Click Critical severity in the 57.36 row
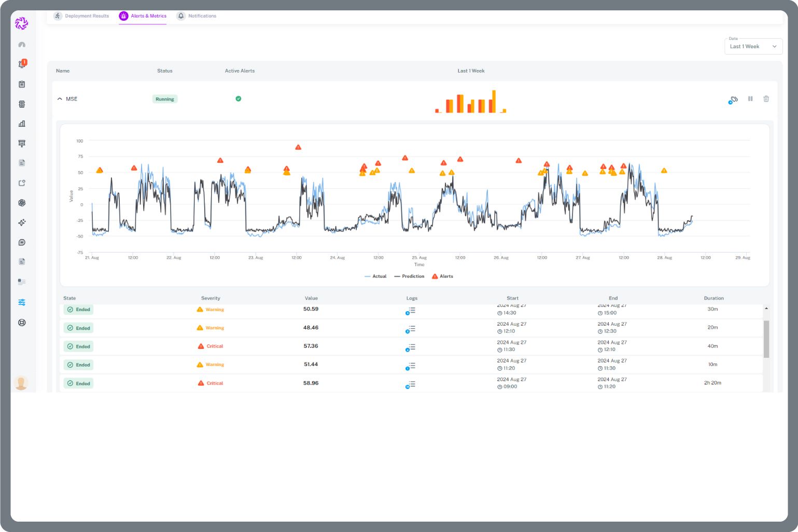 [x=211, y=346]
